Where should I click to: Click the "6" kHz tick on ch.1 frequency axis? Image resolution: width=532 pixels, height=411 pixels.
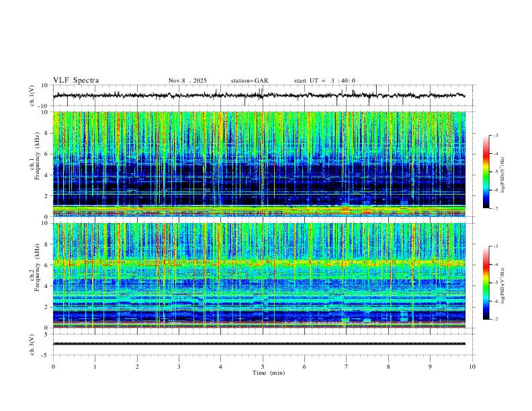pyautogui.click(x=47, y=154)
